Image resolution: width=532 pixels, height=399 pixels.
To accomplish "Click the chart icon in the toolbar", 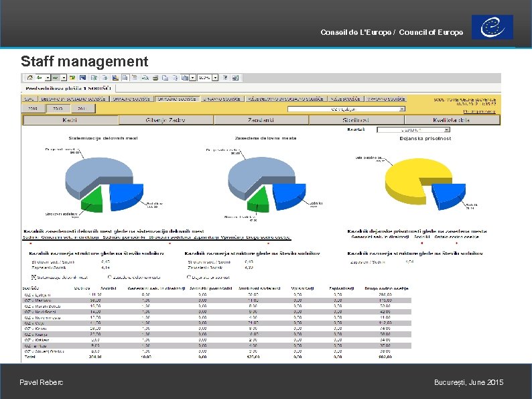I will [115, 78].
